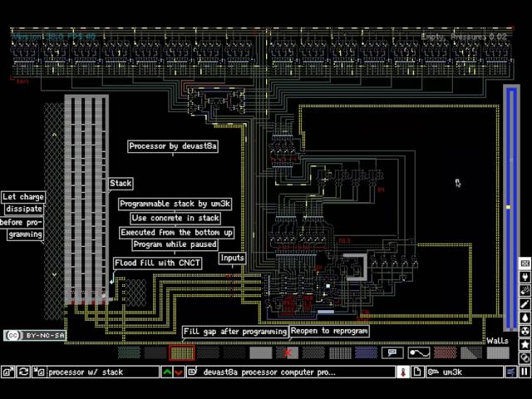532x399 pixels.
Task: Click the blue air waves icon
Action: click(510, 372)
